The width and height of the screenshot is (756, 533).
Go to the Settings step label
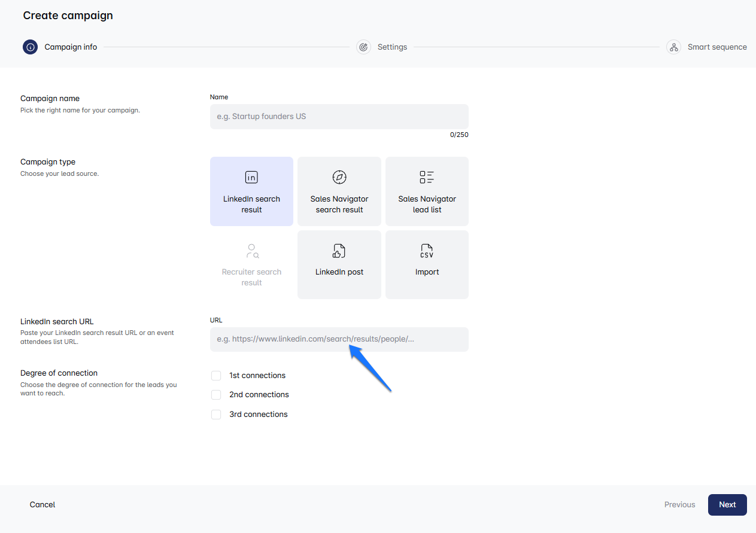pos(392,47)
